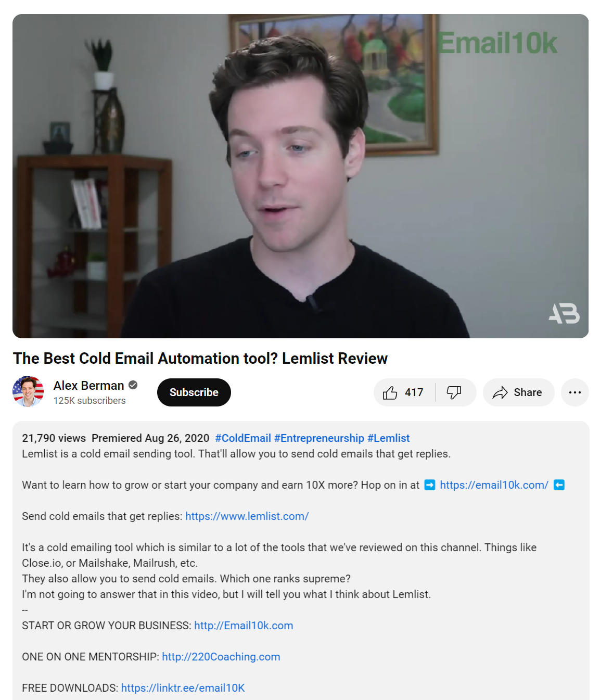Open the https://email10k.com/ link
The image size is (600, 700).
point(494,485)
